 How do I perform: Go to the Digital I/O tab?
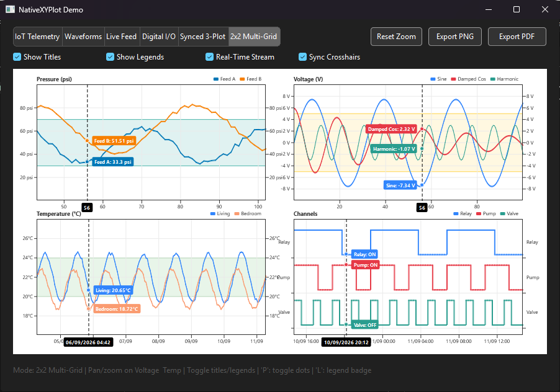pyautogui.click(x=159, y=37)
